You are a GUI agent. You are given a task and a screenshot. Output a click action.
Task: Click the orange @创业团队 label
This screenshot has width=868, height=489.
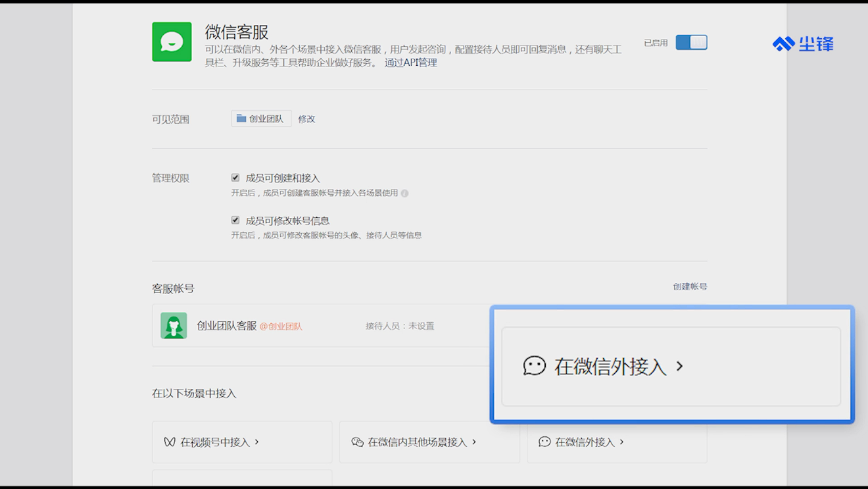pos(281,326)
